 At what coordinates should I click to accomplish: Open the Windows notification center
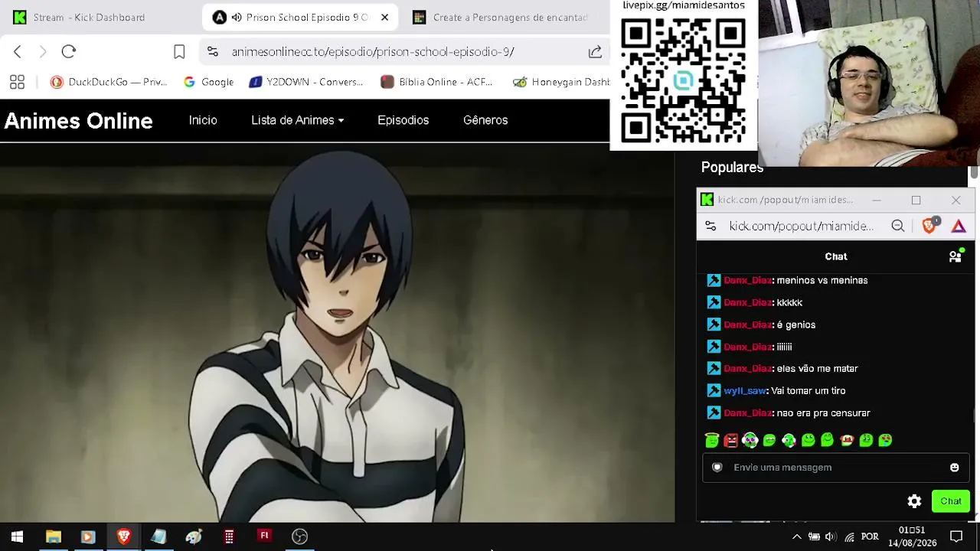tap(956, 536)
